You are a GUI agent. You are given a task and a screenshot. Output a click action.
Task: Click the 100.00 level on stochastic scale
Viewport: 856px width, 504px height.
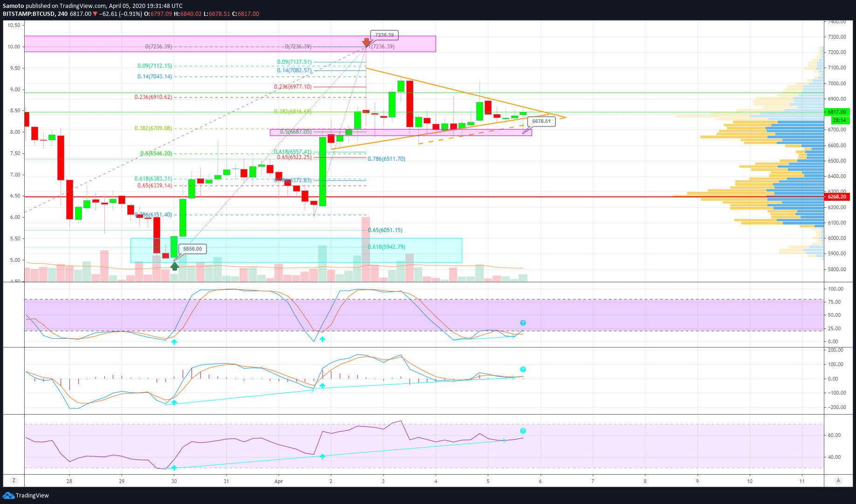point(835,289)
